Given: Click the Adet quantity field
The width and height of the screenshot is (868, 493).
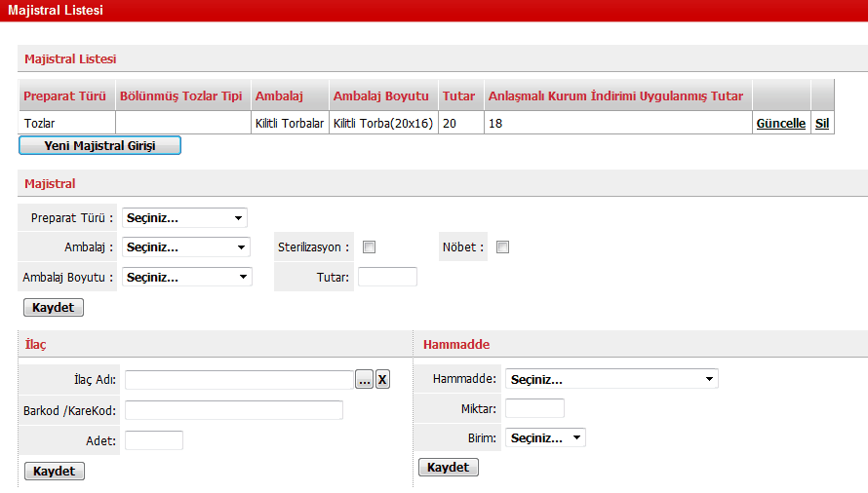Looking at the screenshot, I should [x=154, y=440].
